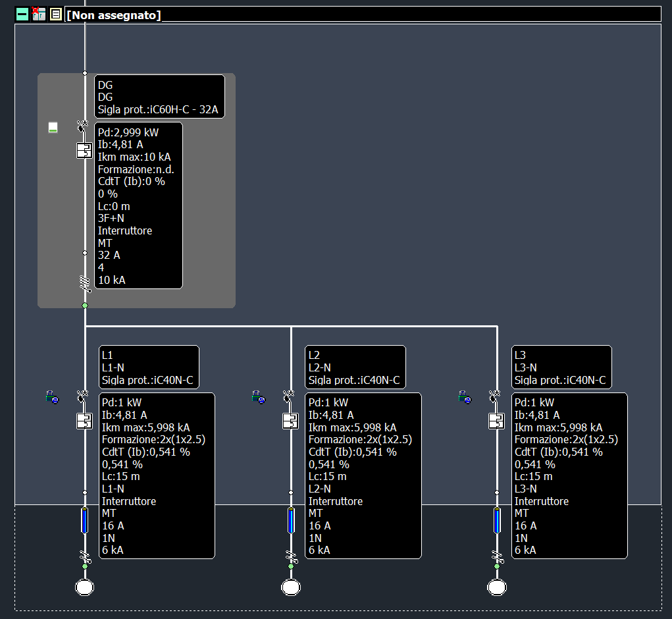The height and width of the screenshot is (619, 672).
Task: Click the blue cable element on L1
Action: tap(84, 520)
